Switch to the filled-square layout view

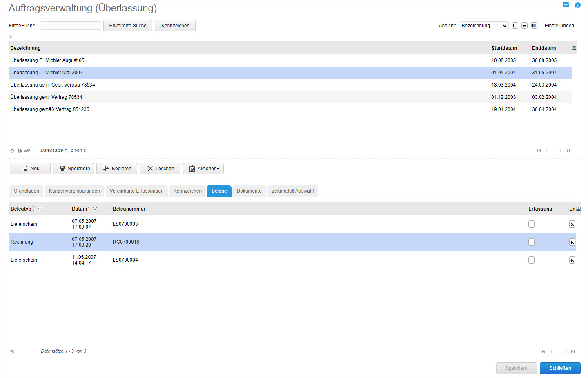tap(534, 26)
